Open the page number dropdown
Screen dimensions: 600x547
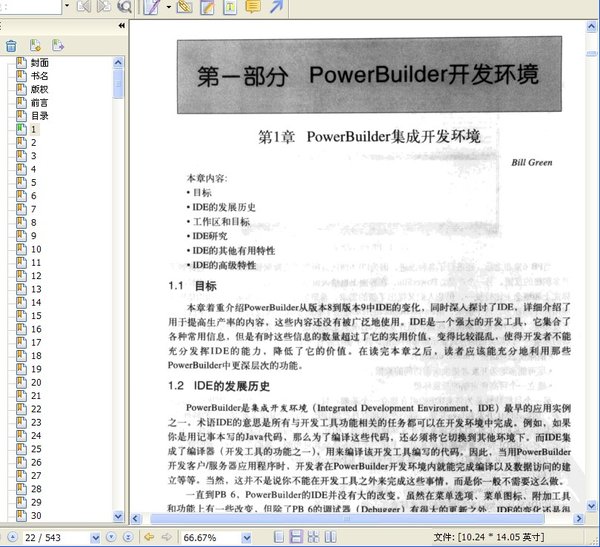coord(95,538)
